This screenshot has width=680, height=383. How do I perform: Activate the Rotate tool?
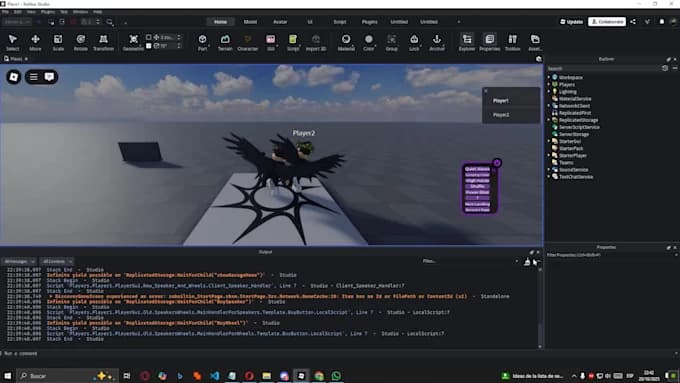pyautogui.click(x=81, y=43)
